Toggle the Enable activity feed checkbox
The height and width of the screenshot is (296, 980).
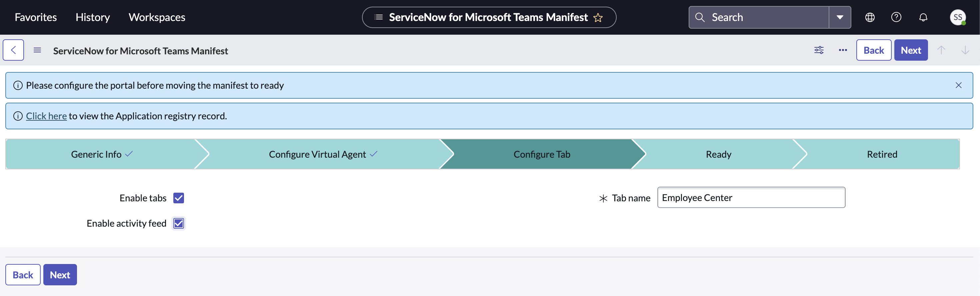pos(178,223)
